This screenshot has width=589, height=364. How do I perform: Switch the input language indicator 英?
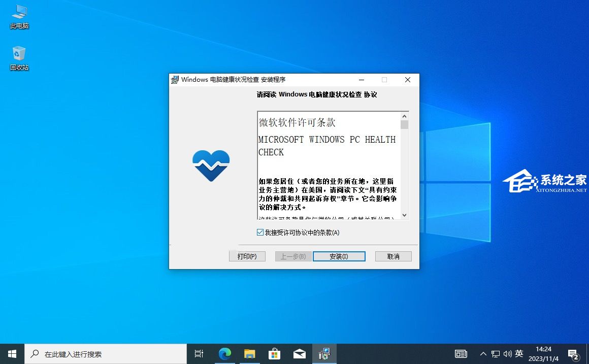(519, 354)
